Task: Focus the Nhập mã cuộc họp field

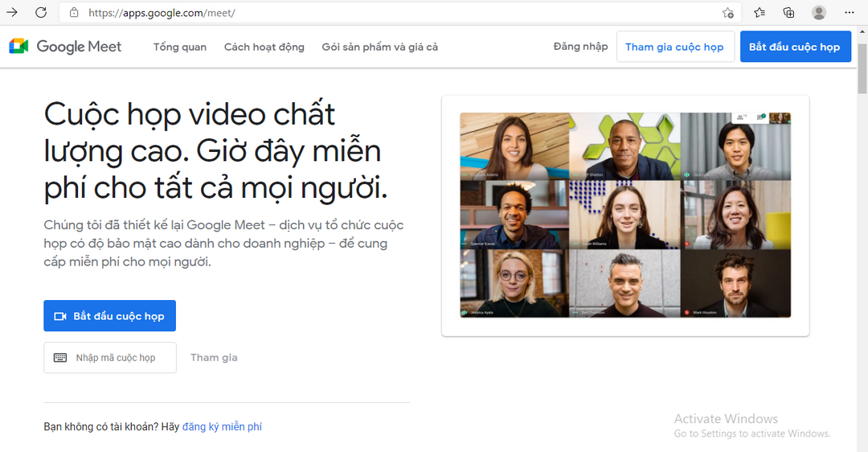Action: pos(110,357)
